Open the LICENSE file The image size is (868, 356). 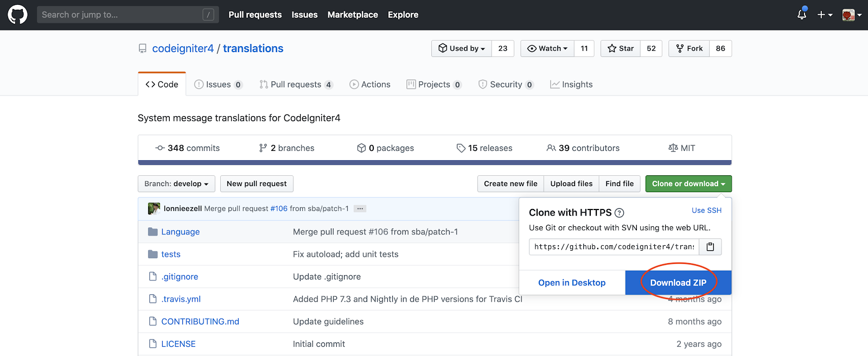178,344
